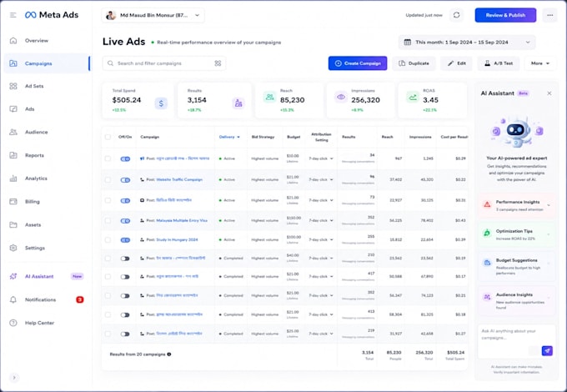
Task: Send message with the paper plane icon
Action: coord(547,350)
